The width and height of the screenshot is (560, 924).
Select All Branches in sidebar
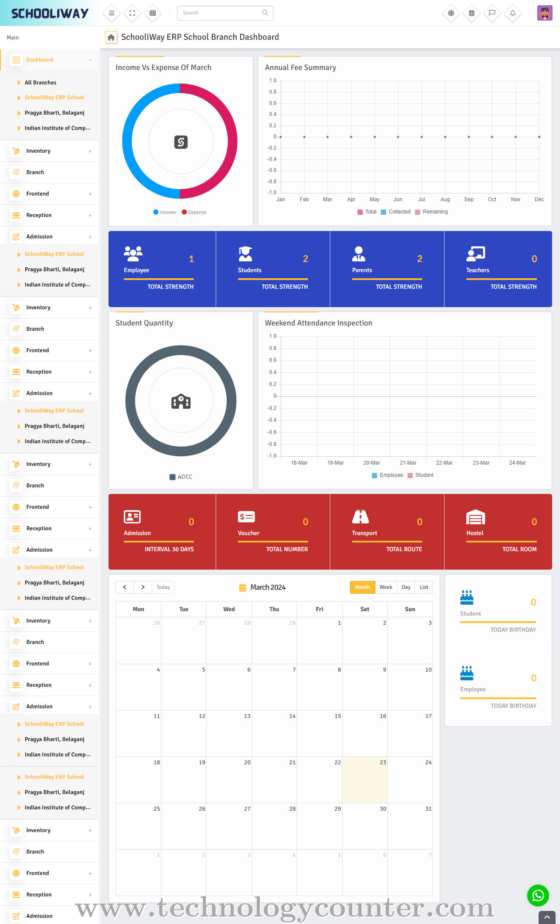[x=40, y=83]
